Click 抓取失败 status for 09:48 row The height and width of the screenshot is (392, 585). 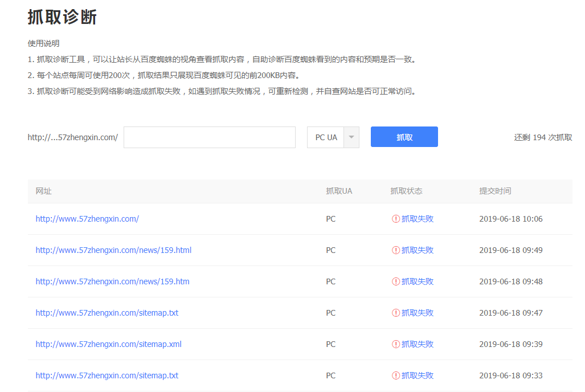click(417, 281)
